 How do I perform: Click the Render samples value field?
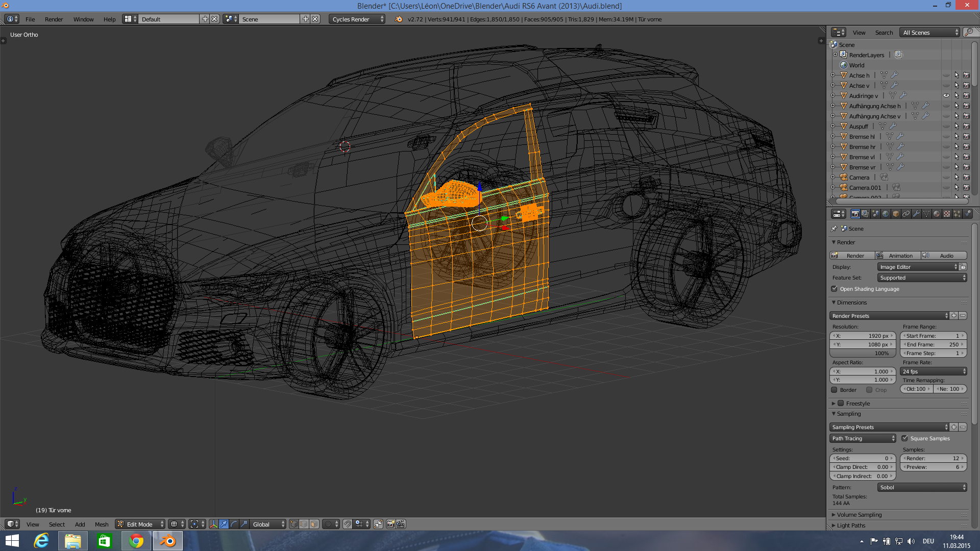pyautogui.click(x=934, y=458)
